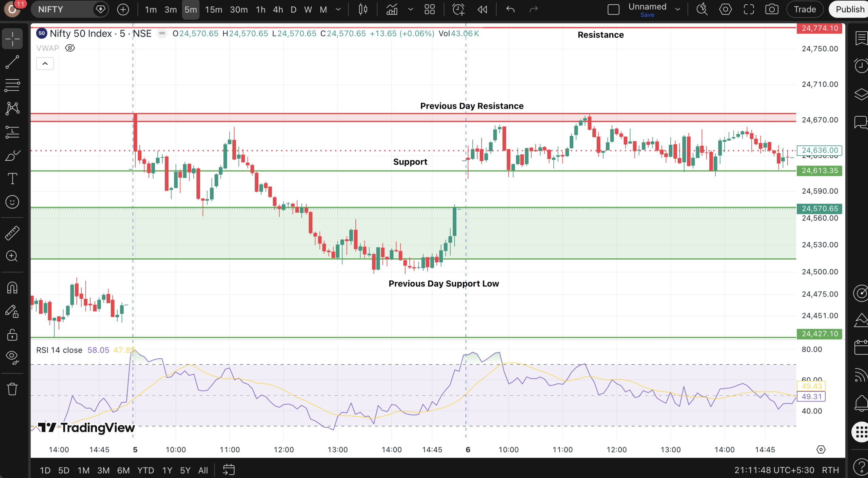
Task: Open the Unnamed layout dropdown arrow
Action: point(677,9)
